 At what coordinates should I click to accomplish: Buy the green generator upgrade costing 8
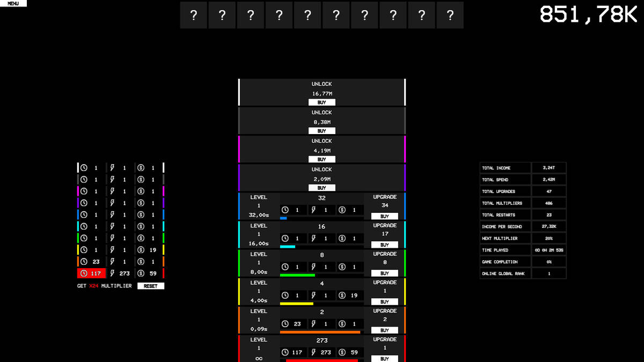click(x=384, y=274)
